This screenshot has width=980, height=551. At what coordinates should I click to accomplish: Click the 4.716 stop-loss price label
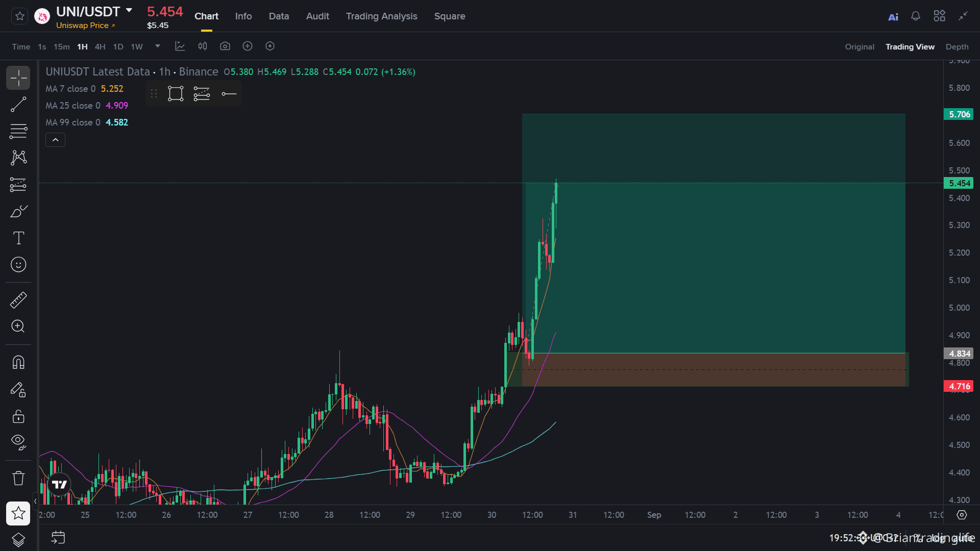959,386
